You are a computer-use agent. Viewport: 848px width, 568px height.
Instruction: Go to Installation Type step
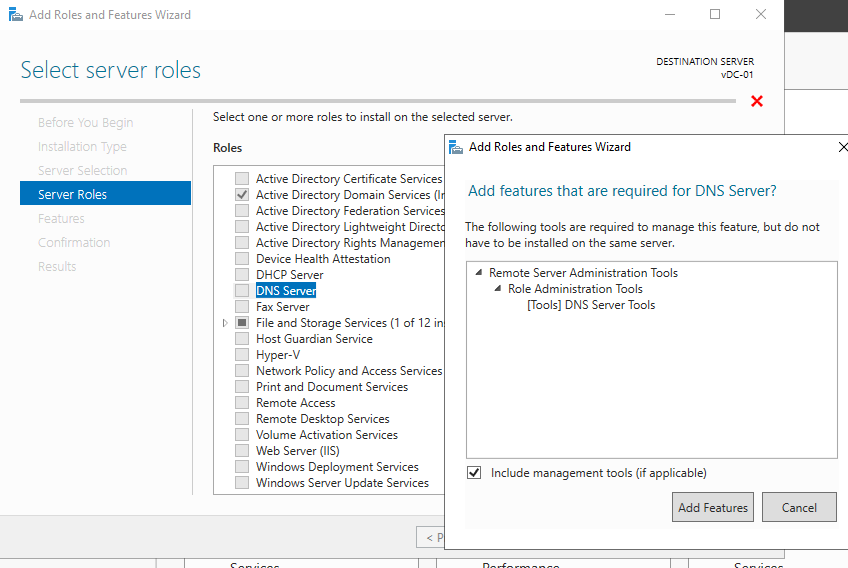point(82,147)
